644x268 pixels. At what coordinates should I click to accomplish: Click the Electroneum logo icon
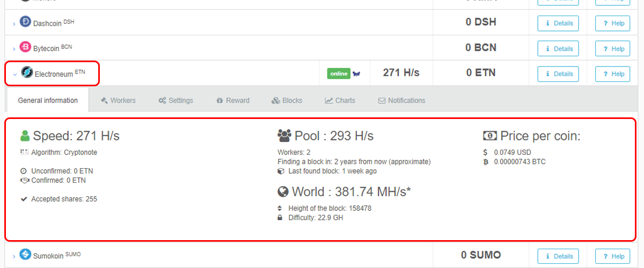(x=27, y=72)
